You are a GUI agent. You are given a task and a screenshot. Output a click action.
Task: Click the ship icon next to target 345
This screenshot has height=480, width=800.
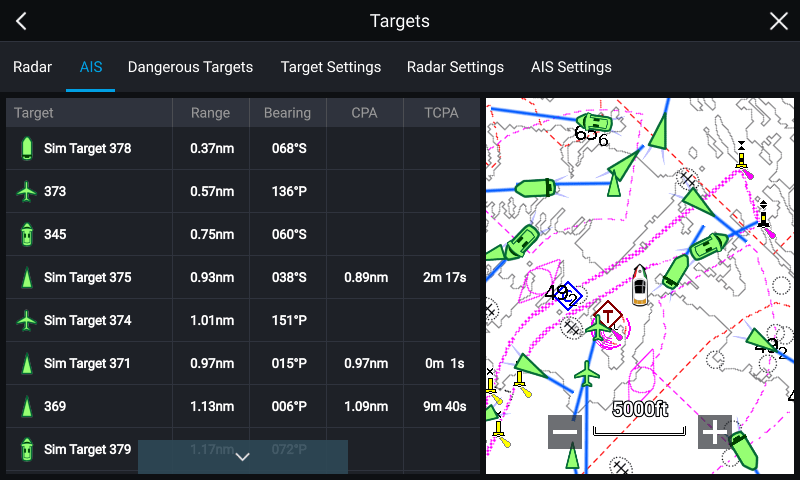coord(27,234)
